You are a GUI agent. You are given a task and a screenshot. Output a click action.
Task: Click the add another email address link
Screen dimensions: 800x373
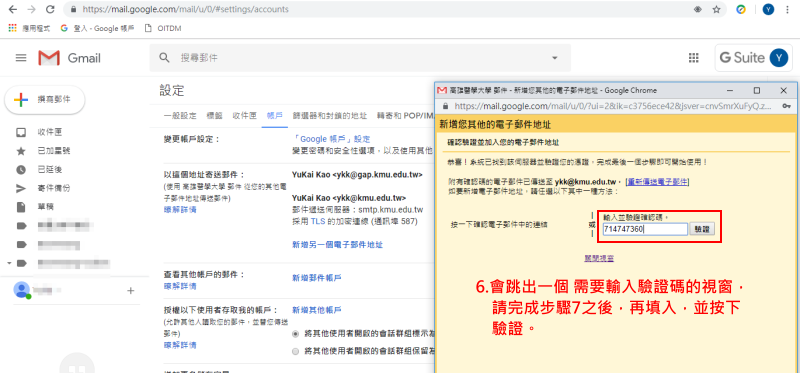(x=337, y=245)
